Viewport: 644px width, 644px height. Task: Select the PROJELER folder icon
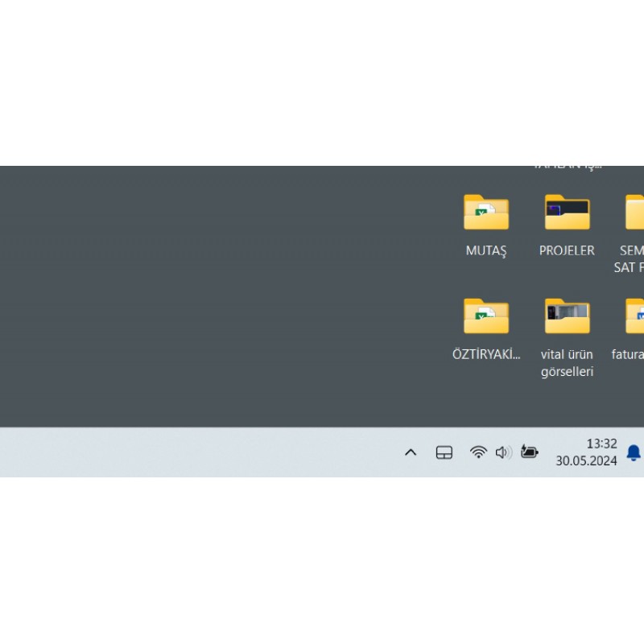pyautogui.click(x=567, y=213)
